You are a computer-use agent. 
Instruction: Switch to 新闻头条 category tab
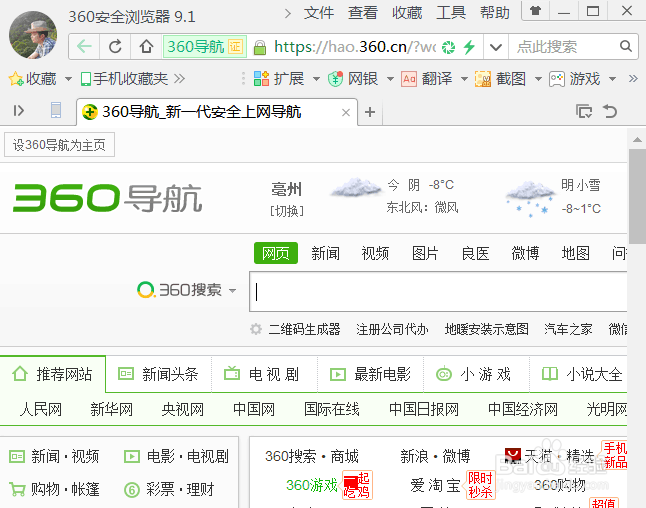[159, 374]
